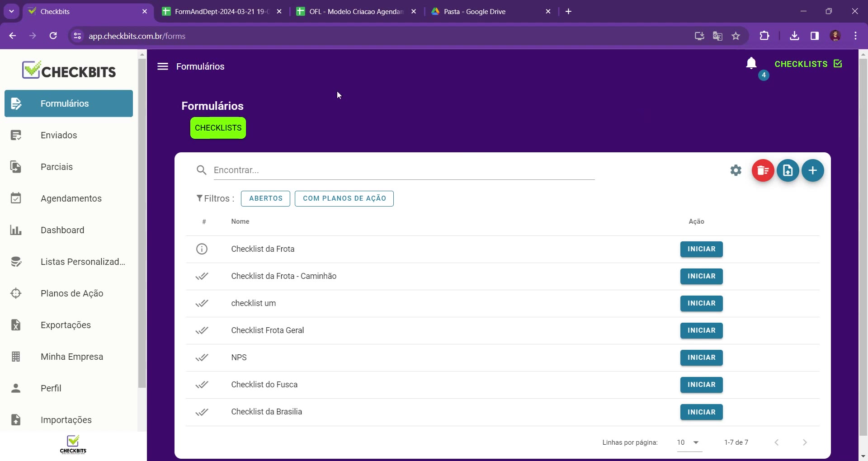This screenshot has width=868, height=461.
Task: Click install app icon in address bar
Action: [x=699, y=36]
